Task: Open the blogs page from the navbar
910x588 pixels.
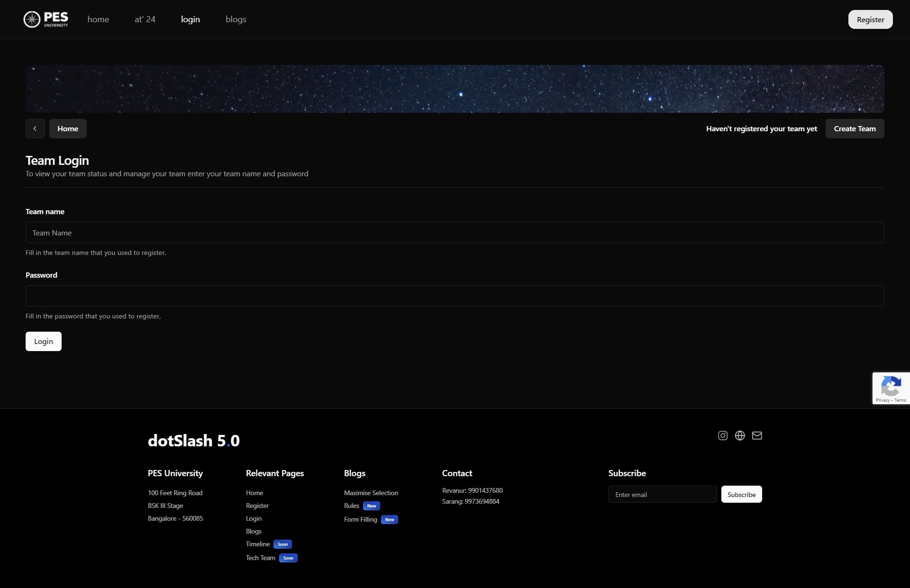Action: pos(236,19)
